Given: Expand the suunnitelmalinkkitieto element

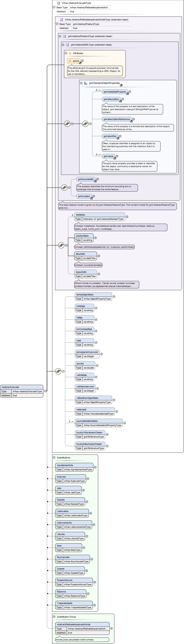Looking at the screenshot, I should pyautogui.click(x=125, y=423).
